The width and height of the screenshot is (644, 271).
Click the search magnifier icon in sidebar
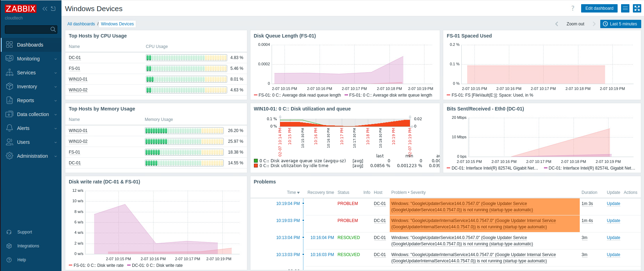(53, 30)
